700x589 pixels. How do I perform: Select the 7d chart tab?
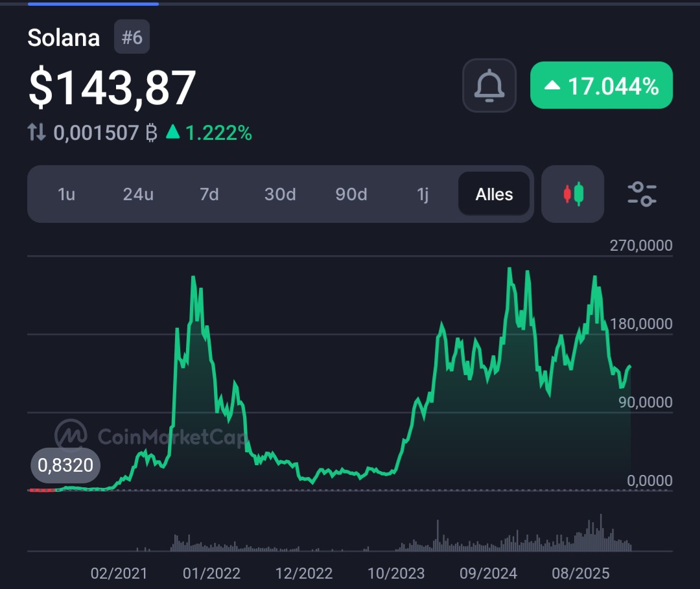click(209, 194)
